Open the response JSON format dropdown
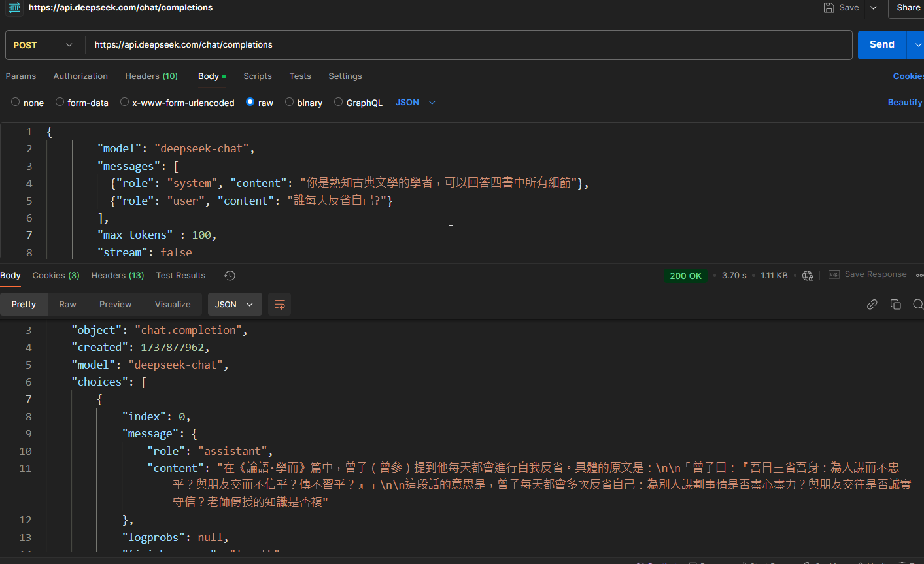This screenshot has height=564, width=924. tap(235, 305)
